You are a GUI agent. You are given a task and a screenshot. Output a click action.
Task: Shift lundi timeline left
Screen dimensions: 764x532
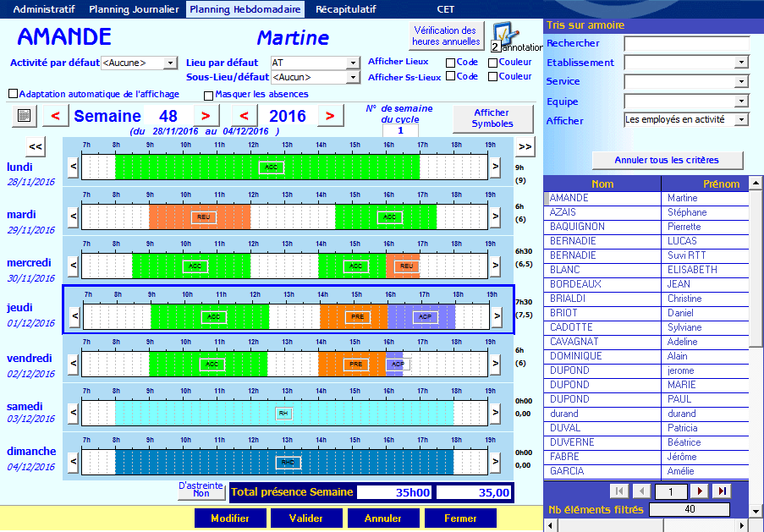(x=73, y=167)
